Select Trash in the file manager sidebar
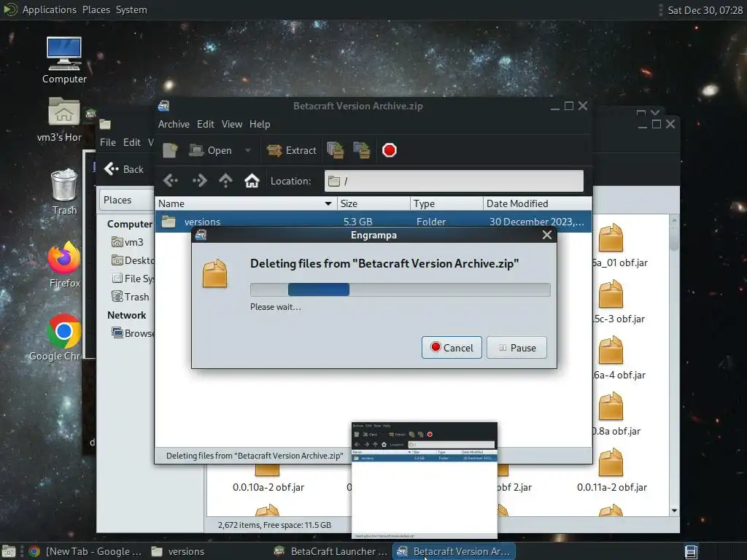The height and width of the screenshot is (560, 747). (x=131, y=297)
